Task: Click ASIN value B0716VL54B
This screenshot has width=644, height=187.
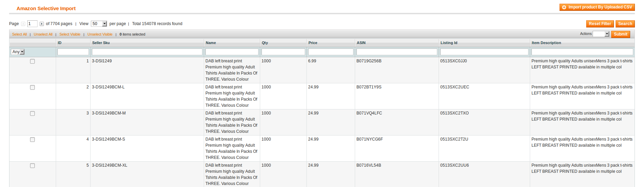Action: coord(369,165)
